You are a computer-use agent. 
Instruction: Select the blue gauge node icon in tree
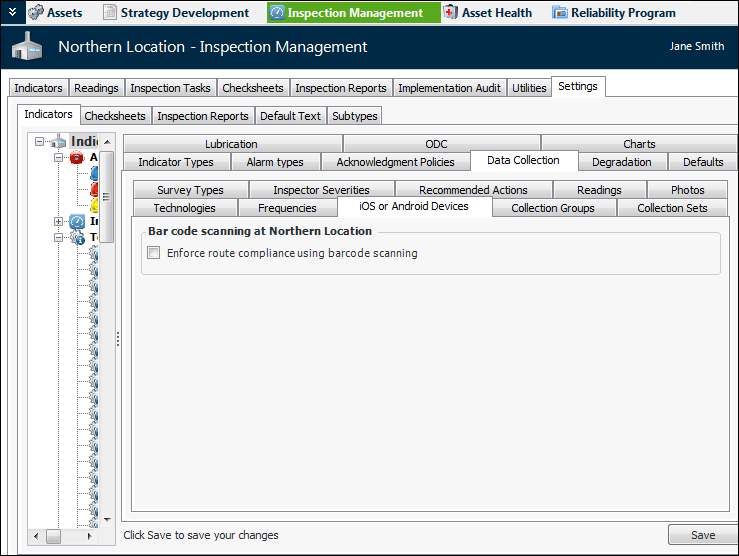tap(77, 221)
